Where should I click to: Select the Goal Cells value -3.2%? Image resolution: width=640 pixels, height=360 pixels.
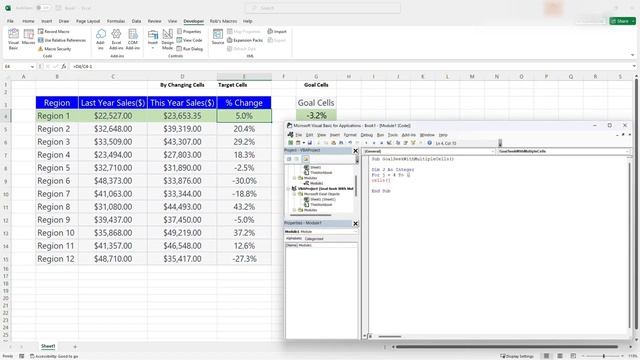[x=316, y=116]
